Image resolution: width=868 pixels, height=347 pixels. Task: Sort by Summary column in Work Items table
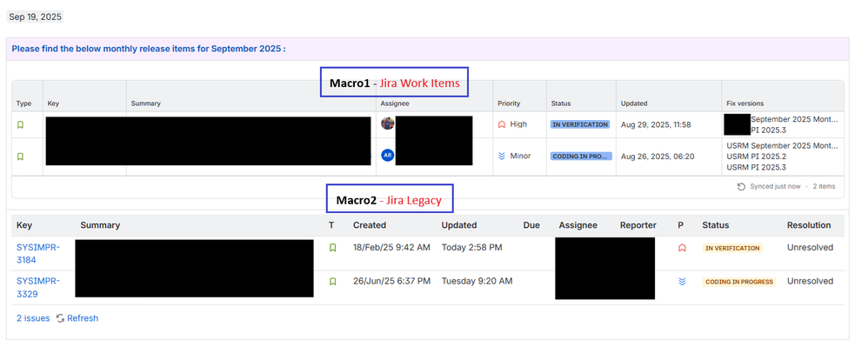pyautogui.click(x=145, y=103)
